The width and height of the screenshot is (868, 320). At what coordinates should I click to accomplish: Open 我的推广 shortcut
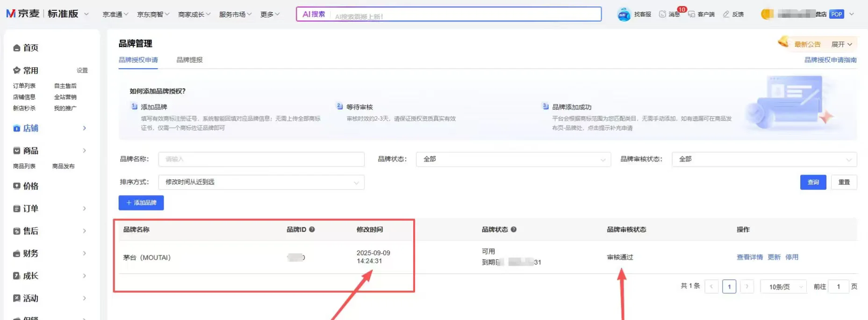(x=65, y=109)
